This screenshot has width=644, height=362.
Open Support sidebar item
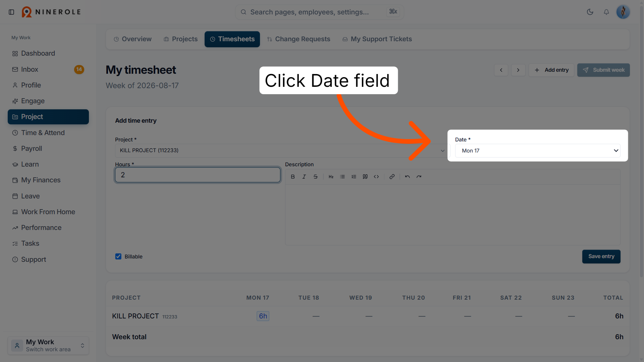click(x=48, y=259)
